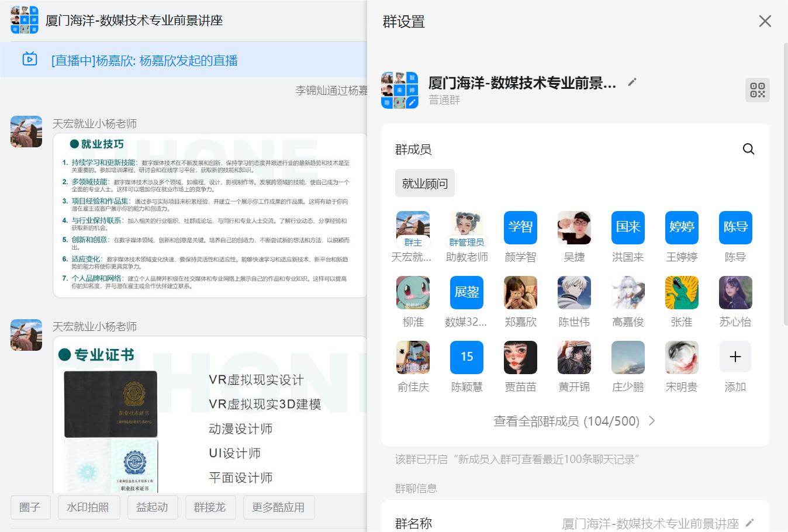
Task: Close the group settings panel
Action: point(765,22)
